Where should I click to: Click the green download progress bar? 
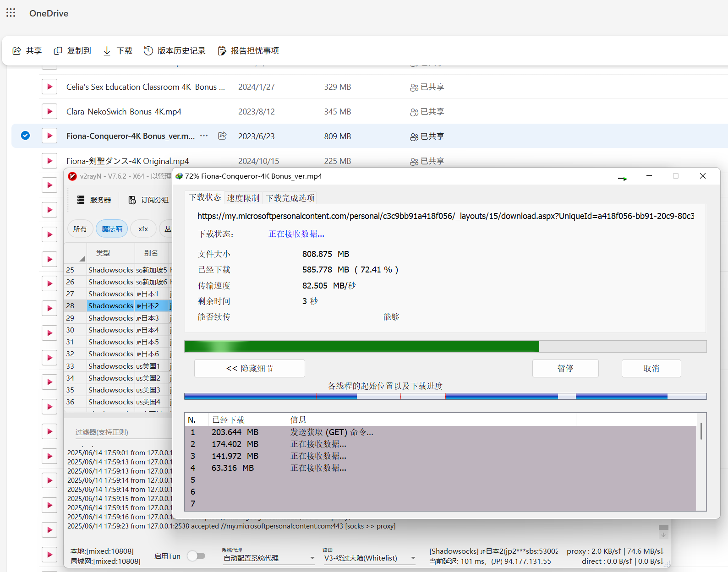(x=445, y=347)
